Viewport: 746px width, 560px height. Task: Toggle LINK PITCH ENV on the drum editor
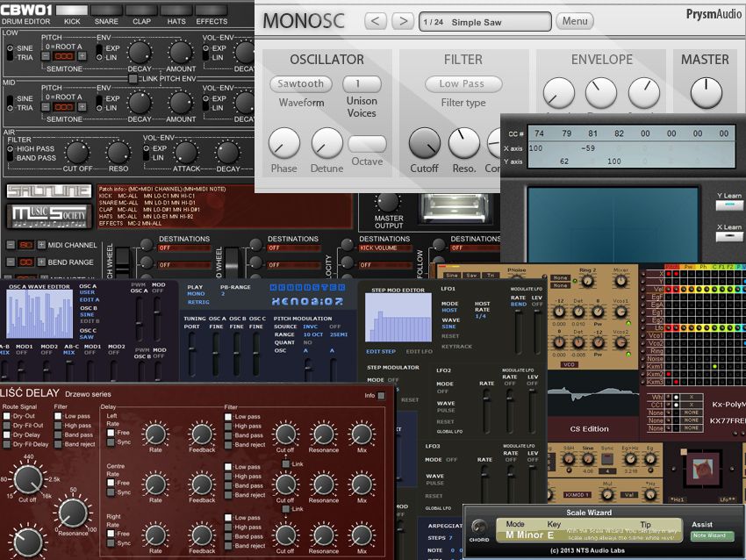point(133,79)
